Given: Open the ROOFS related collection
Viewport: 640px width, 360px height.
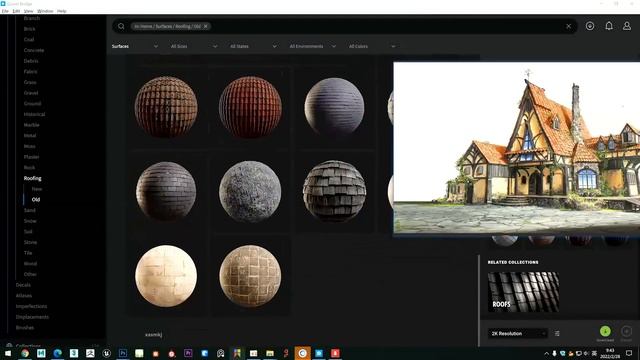Looking at the screenshot, I should (523, 292).
